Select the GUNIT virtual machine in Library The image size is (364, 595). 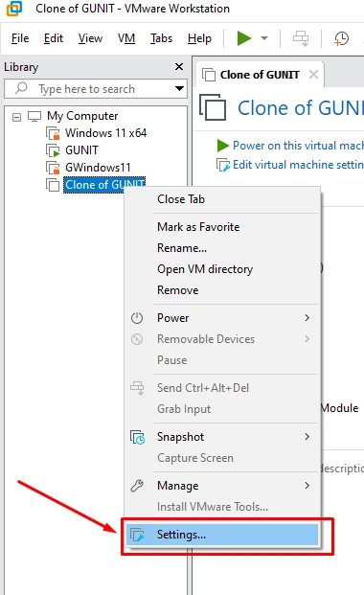point(81,150)
